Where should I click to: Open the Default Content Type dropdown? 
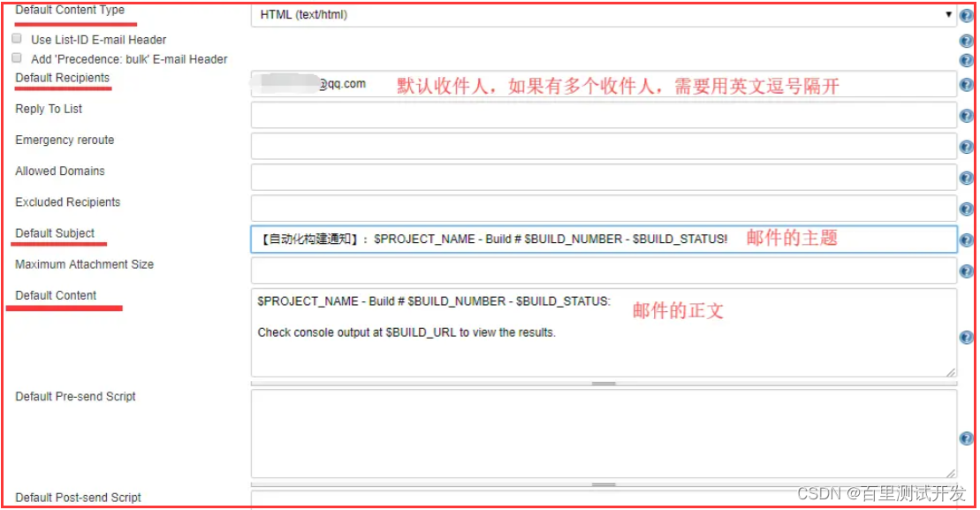click(x=604, y=14)
